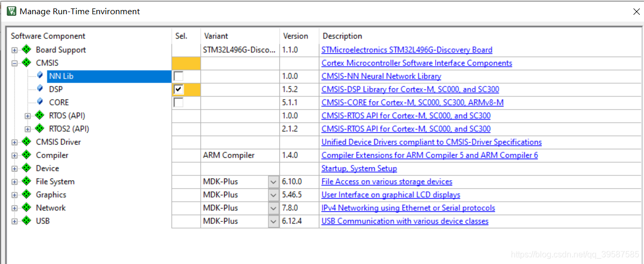Viewport: 644px width, 264px height.
Task: Click the Sel. column header
Action: tap(181, 36)
